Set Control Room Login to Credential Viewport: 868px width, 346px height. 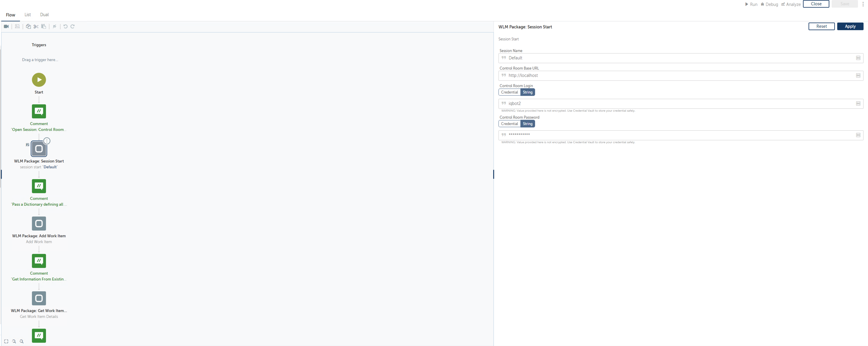click(509, 92)
